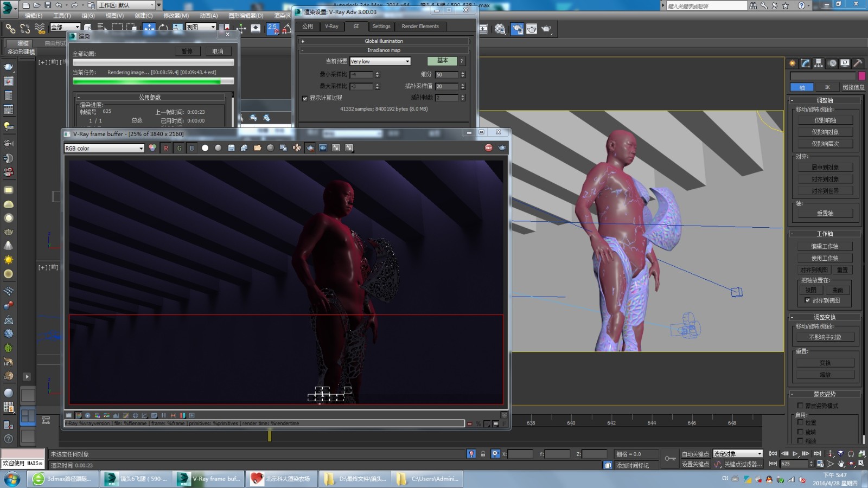
Task: Collapse 调整轴 rollout
Action: point(825,100)
